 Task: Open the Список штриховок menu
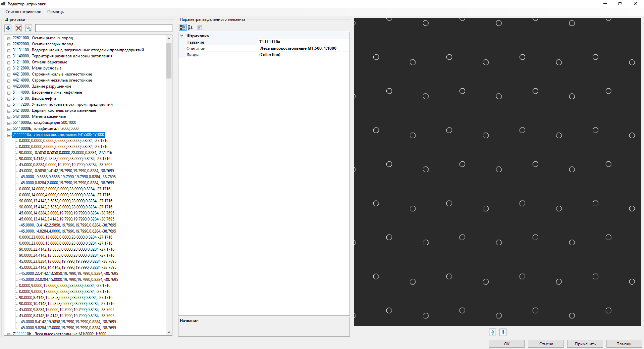click(23, 12)
